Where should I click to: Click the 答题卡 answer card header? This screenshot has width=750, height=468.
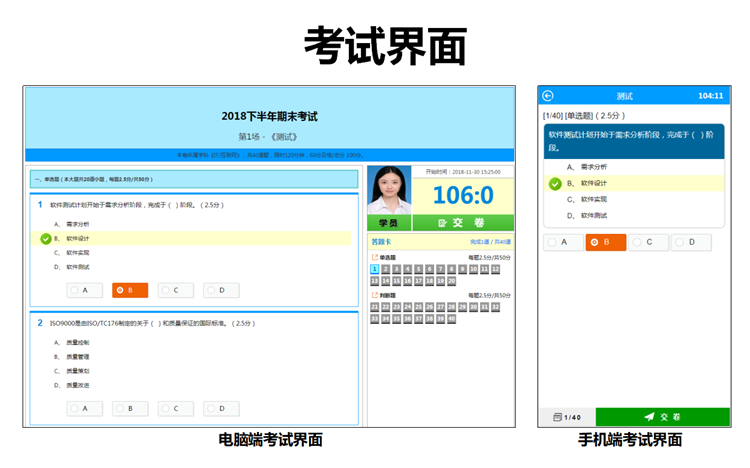tap(381, 242)
